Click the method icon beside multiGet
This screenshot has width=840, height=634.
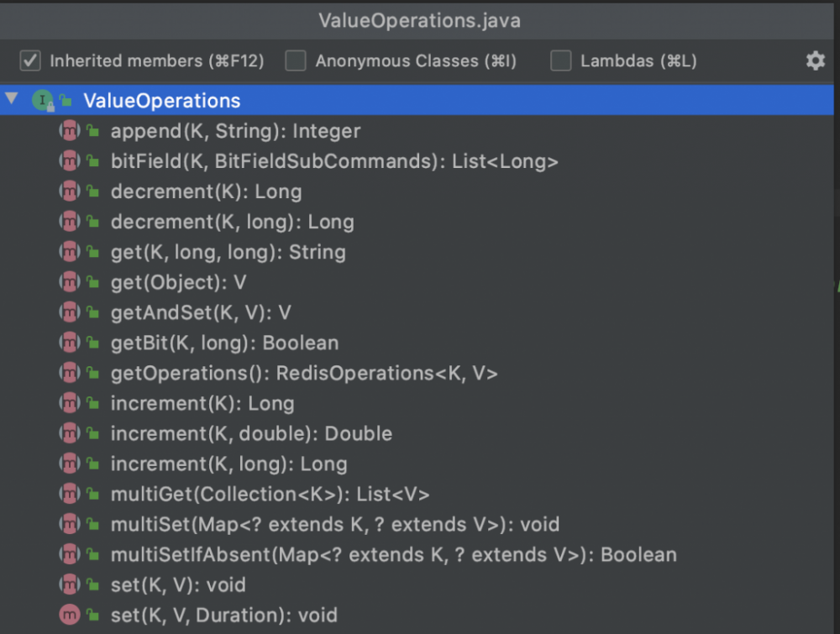[68, 494]
